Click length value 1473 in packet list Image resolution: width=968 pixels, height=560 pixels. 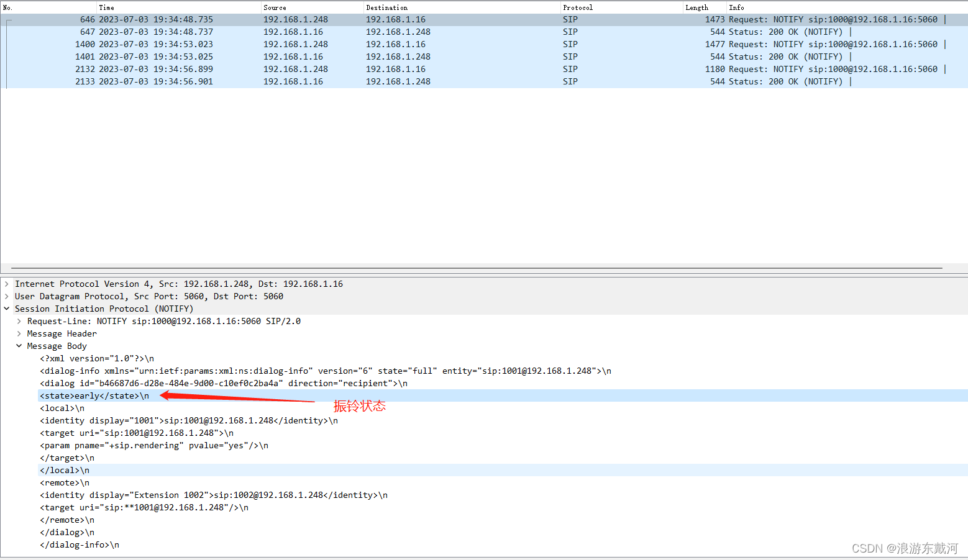click(x=715, y=19)
